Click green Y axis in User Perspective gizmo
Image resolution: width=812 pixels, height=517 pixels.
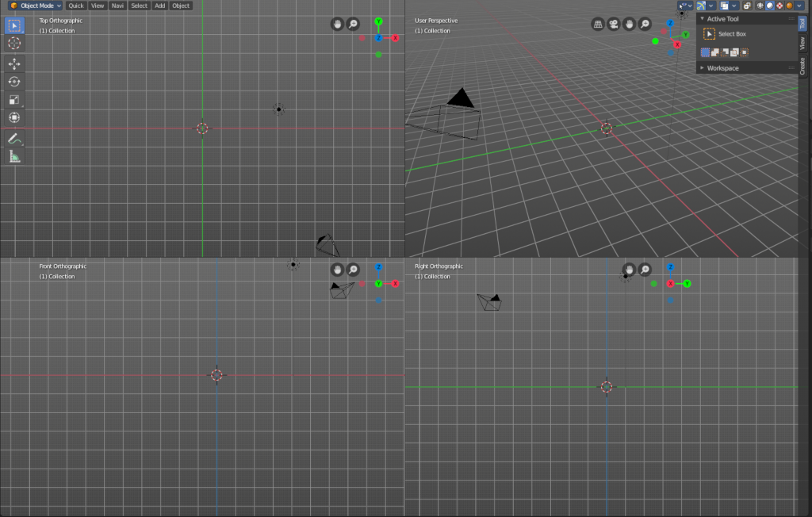[x=685, y=35]
